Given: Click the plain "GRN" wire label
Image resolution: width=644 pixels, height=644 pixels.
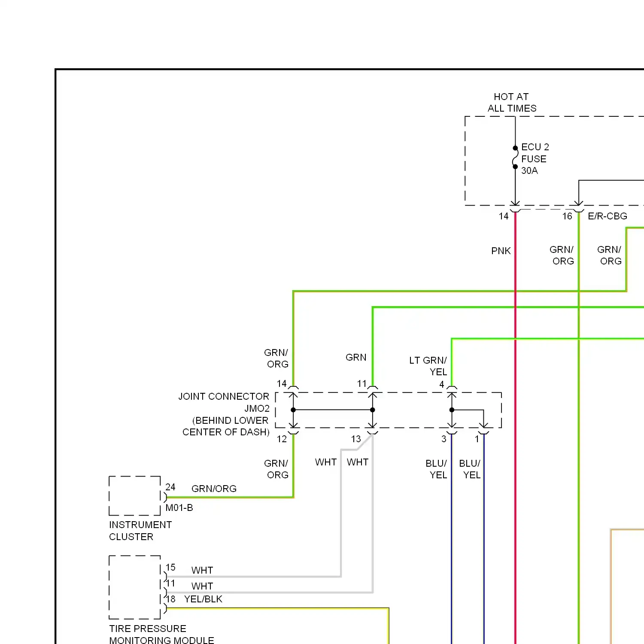Looking at the screenshot, I should 356,357.
